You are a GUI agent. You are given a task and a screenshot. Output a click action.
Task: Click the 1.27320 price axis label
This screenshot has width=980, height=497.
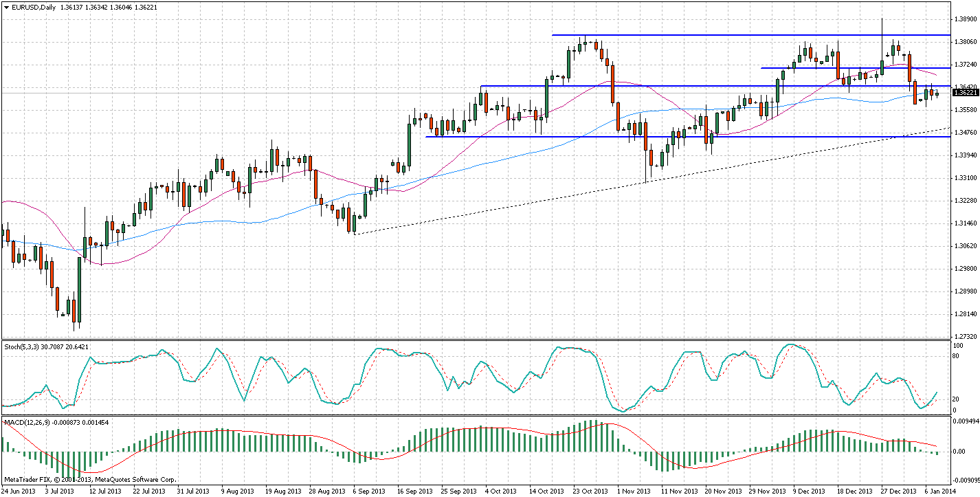pos(966,337)
